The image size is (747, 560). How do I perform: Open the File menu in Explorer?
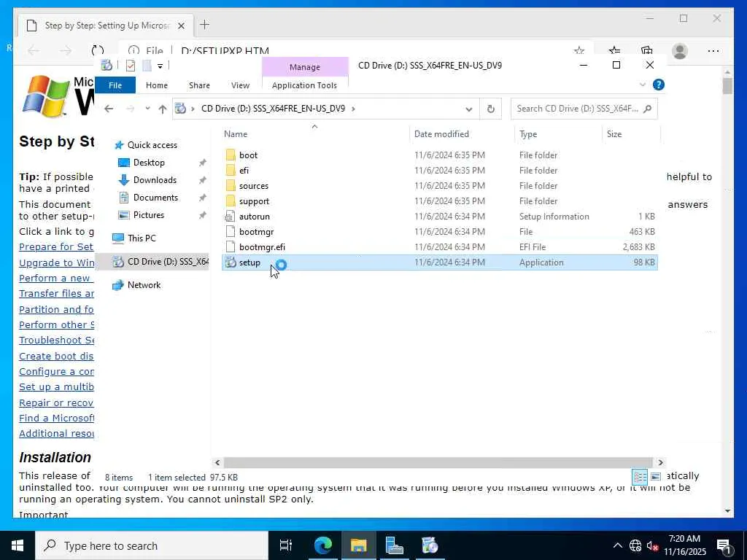click(x=115, y=85)
